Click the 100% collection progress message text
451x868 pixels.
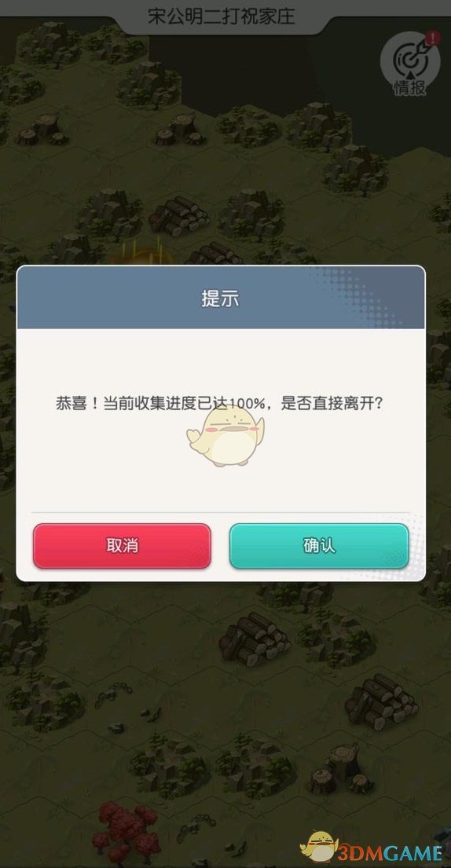click(x=220, y=402)
